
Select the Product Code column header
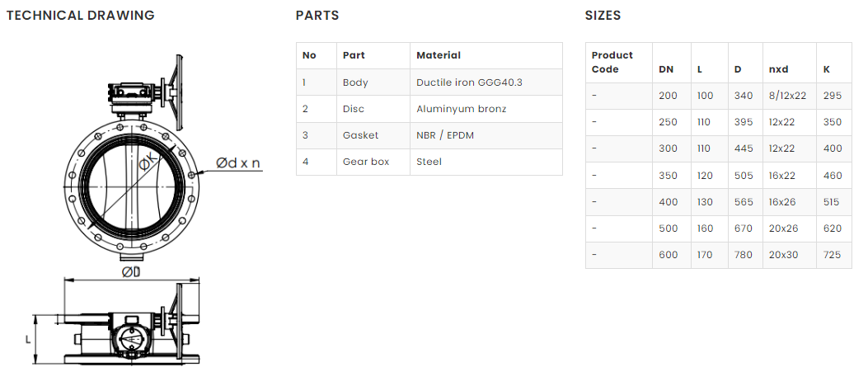pyautogui.click(x=612, y=62)
